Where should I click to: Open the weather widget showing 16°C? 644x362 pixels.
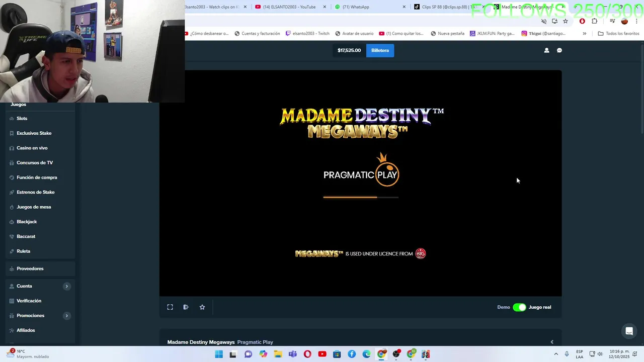click(28, 354)
